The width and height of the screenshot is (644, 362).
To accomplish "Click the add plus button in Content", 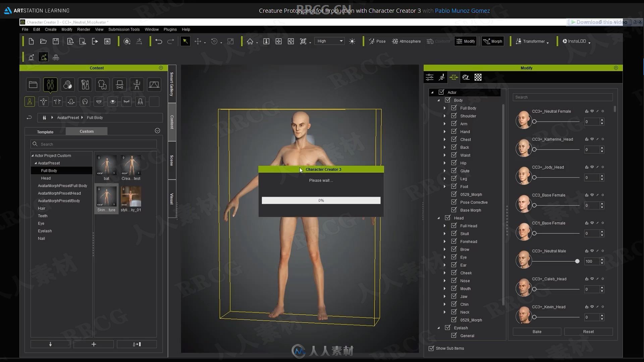I will [94, 344].
